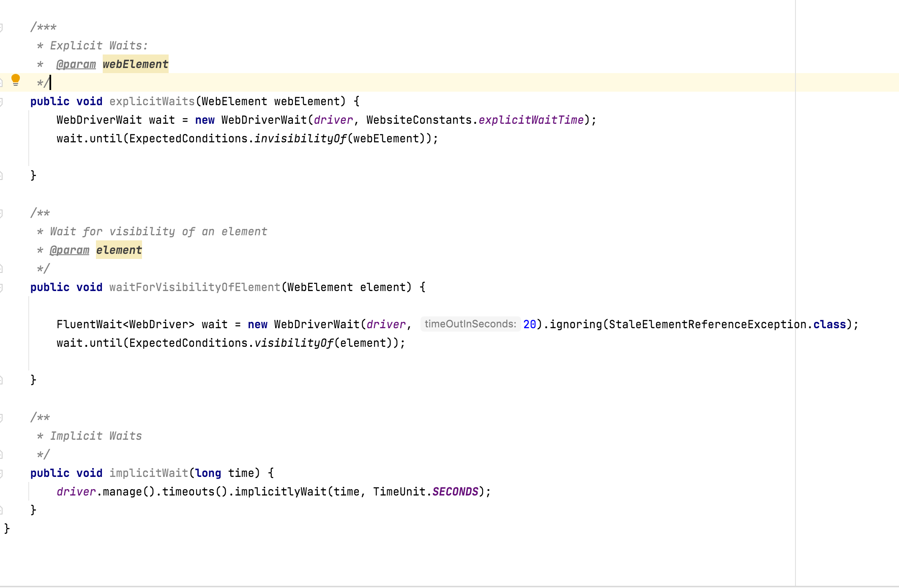Click the WebsiteConstants.explicitWaitTime constant reference
The width and height of the screenshot is (899, 588).
[532, 120]
